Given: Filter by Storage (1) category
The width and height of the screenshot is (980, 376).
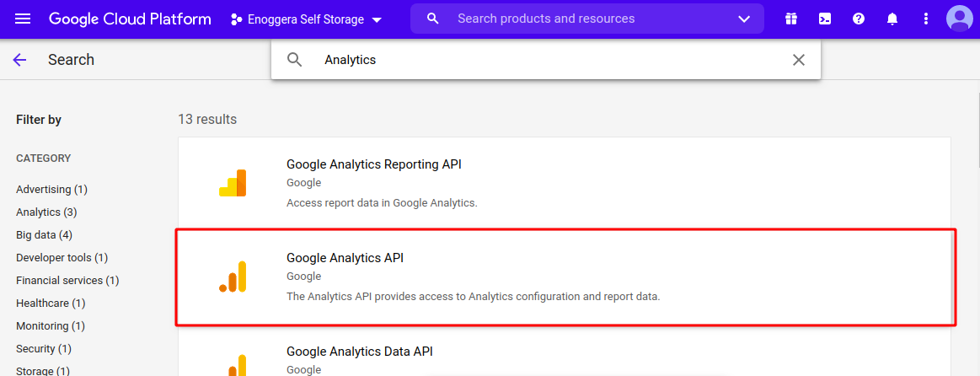Looking at the screenshot, I should coord(43,371).
